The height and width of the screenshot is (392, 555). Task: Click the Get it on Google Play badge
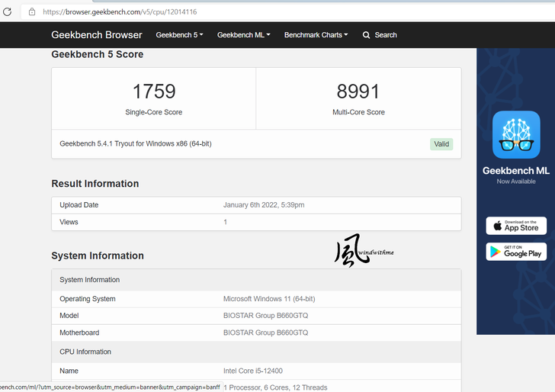click(516, 252)
